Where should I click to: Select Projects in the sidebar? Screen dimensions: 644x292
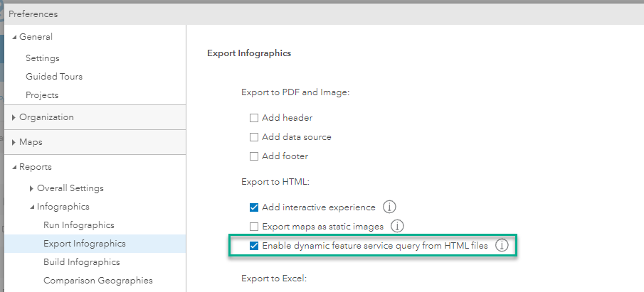coord(42,95)
